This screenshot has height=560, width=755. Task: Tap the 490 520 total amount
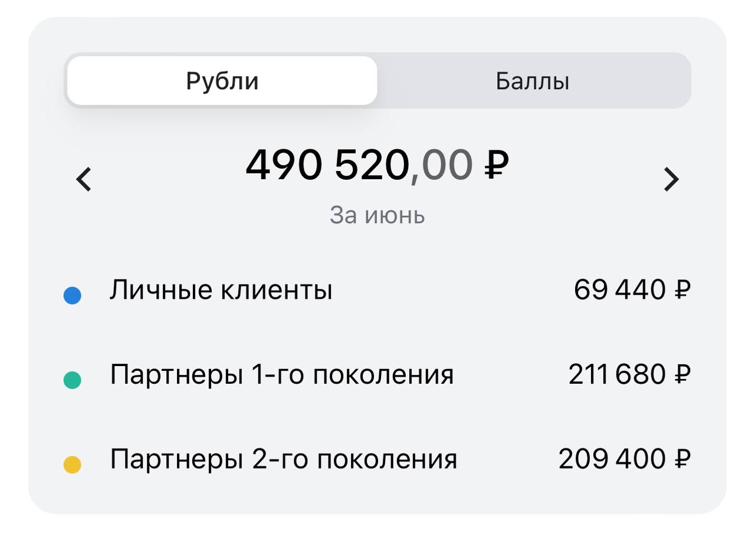coord(327,164)
